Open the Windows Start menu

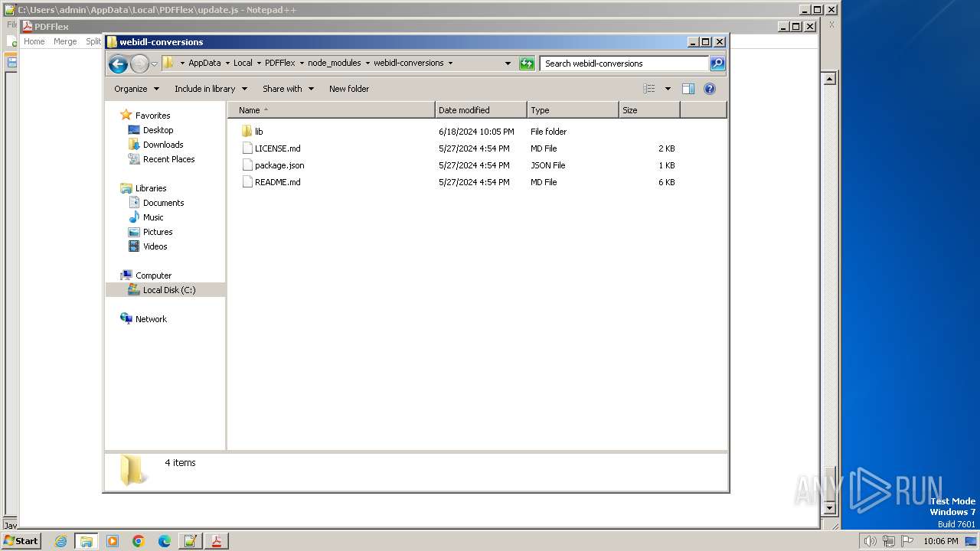pyautogui.click(x=21, y=541)
